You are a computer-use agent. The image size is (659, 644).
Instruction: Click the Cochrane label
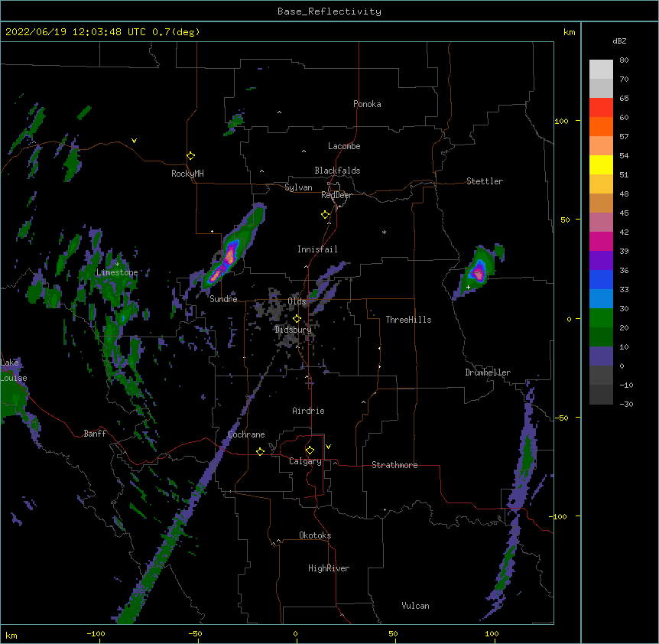tap(246, 434)
